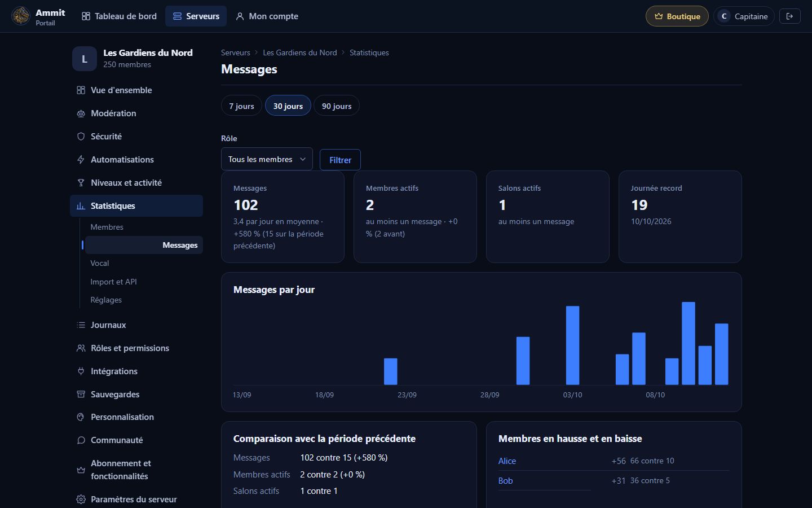This screenshot has height=508, width=812.
Task: Click the tallest bar in Messages par jour
Action: tap(688, 343)
